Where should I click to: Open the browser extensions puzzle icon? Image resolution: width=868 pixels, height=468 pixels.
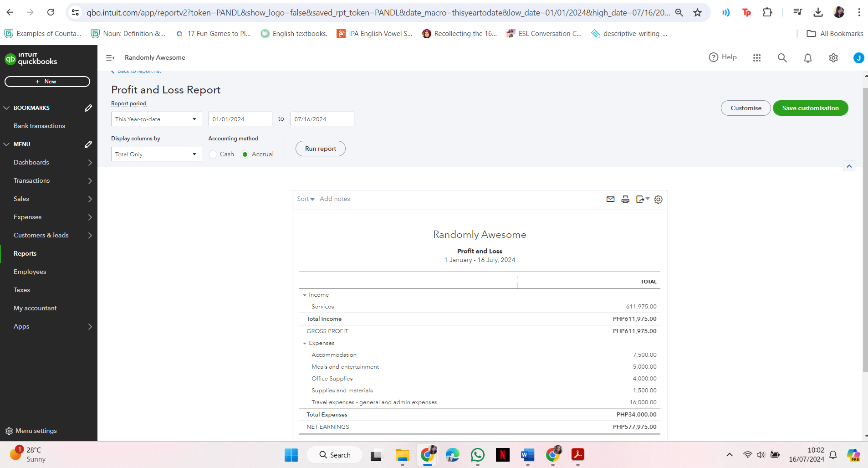(x=767, y=12)
